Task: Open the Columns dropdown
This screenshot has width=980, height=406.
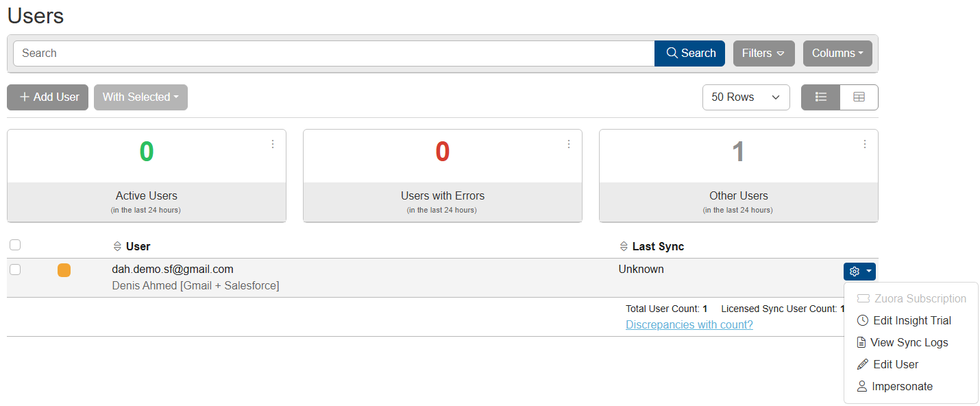Action: pos(837,53)
